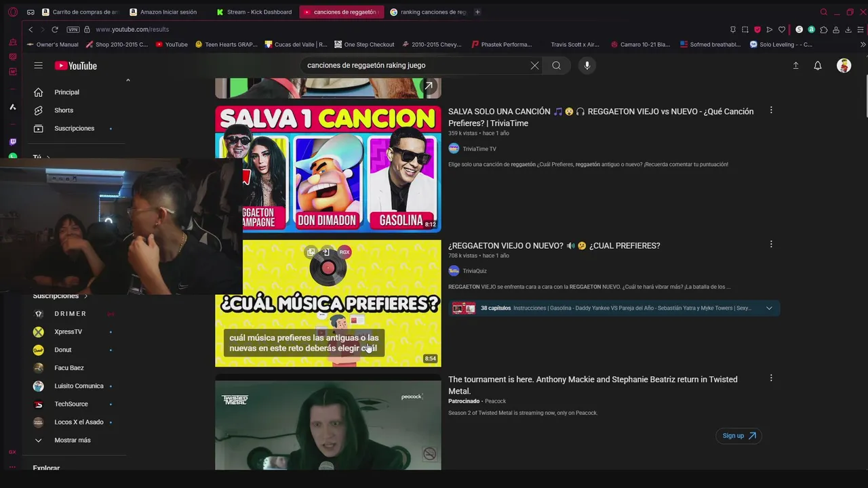Viewport: 868px width, 488px height.
Task: Open the Create upload icon
Action: click(x=795, y=66)
